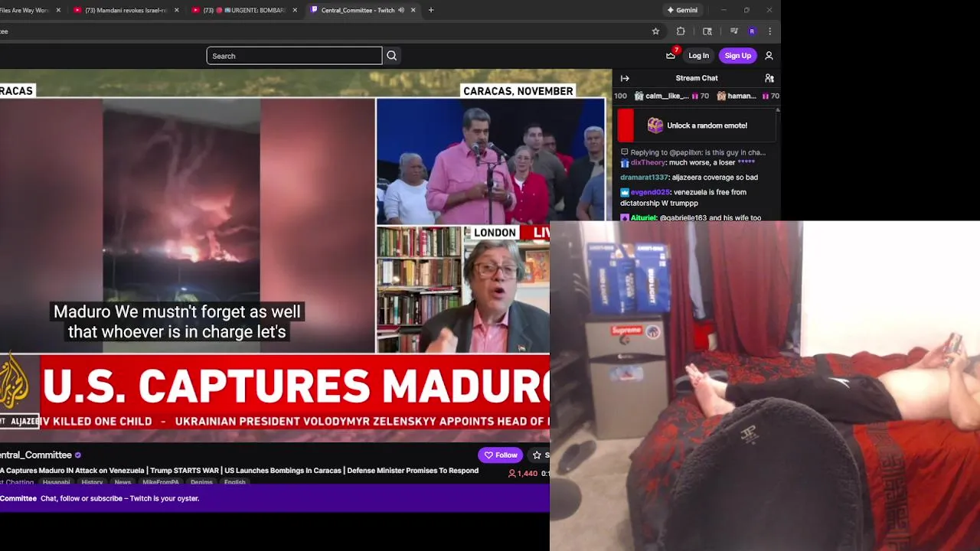
Task: Click the Twitch search magnifier button
Action: pyautogui.click(x=391, y=56)
